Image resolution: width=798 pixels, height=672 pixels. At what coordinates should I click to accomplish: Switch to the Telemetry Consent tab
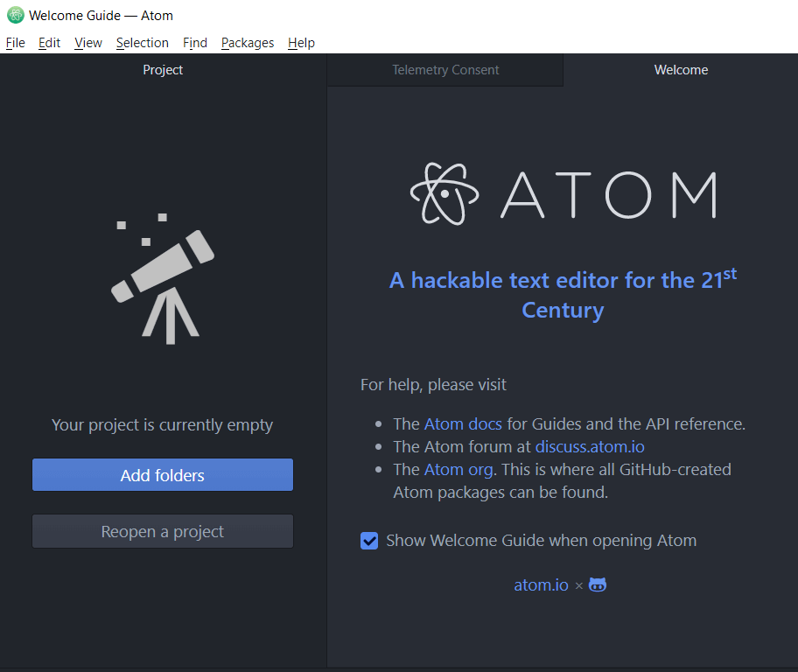click(x=445, y=70)
